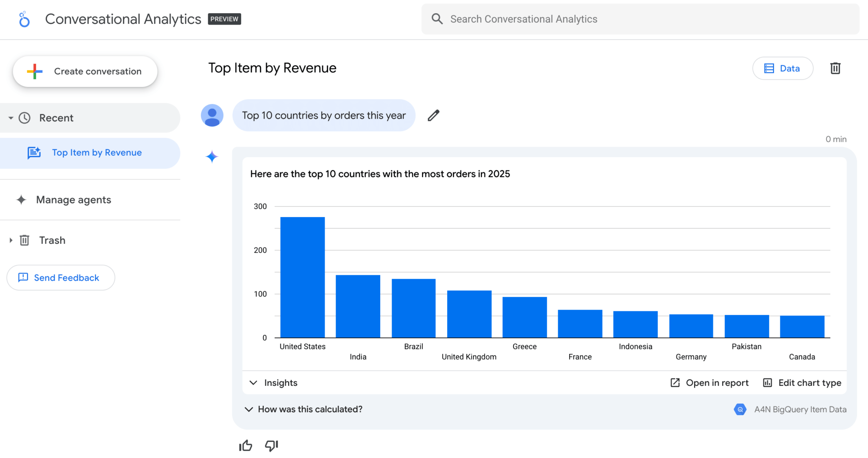Click the thumbs down feedback icon
The height and width of the screenshot is (458, 868).
pyautogui.click(x=271, y=445)
